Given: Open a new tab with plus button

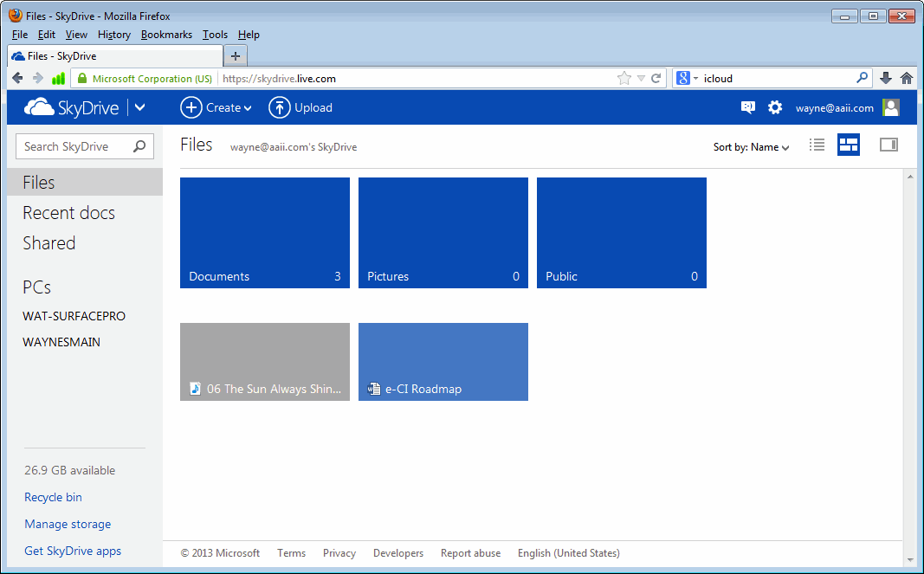Looking at the screenshot, I should click(x=236, y=56).
